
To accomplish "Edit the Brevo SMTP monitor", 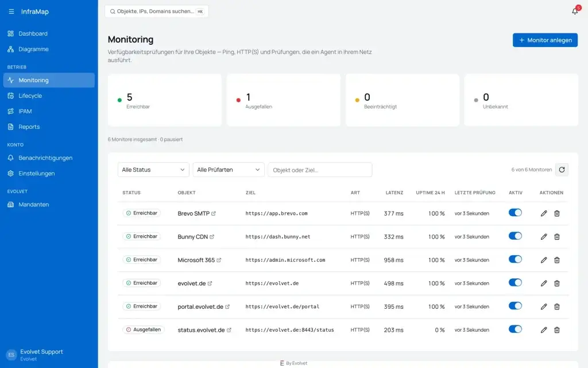I will pyautogui.click(x=544, y=213).
